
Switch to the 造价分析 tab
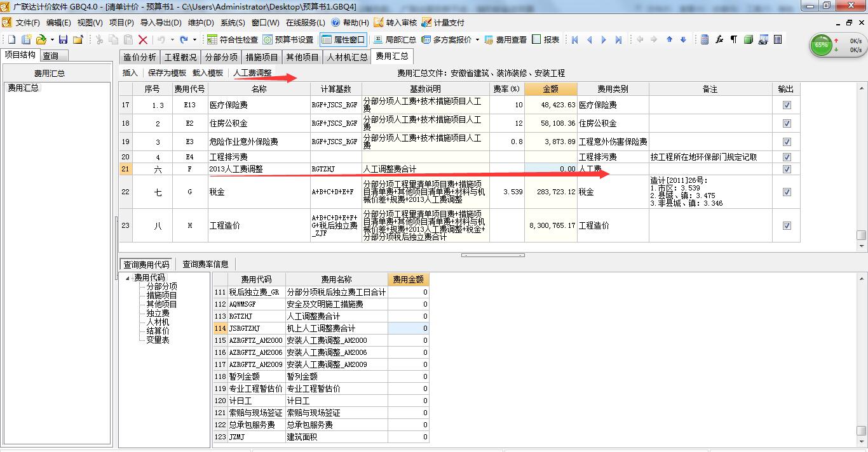click(139, 57)
